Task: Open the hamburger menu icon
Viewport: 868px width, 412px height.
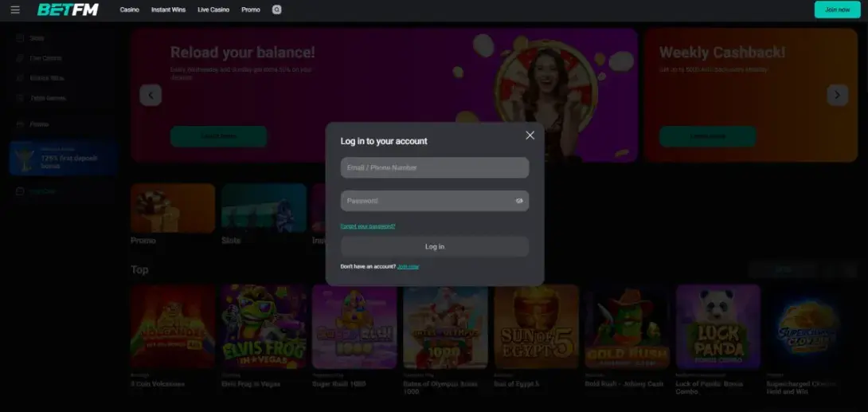Action: point(15,10)
